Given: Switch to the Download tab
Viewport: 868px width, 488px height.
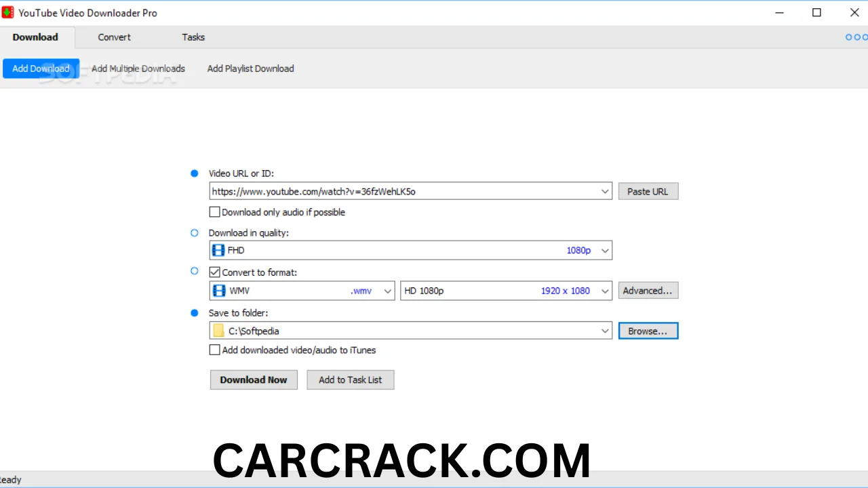Looking at the screenshot, I should (35, 37).
